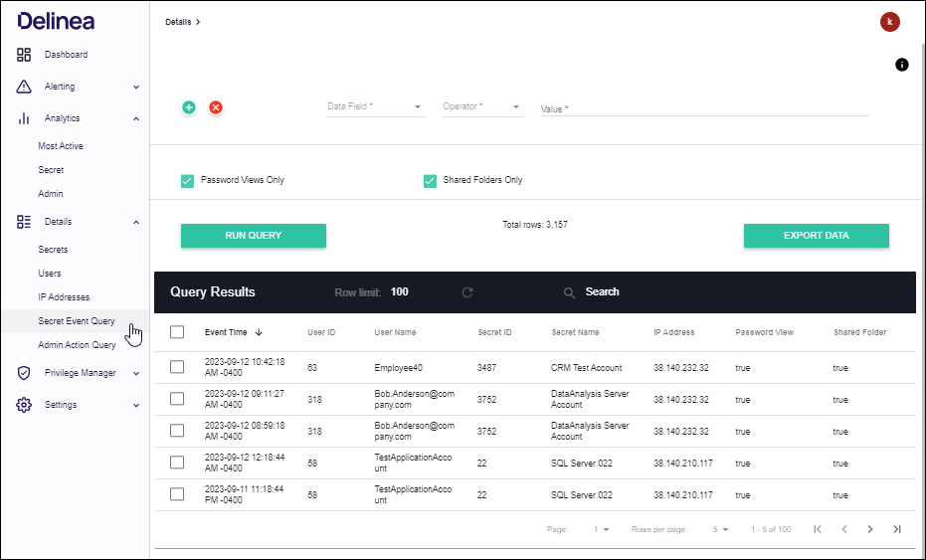Open Admin Action Query menu item
The width and height of the screenshot is (926, 560).
(77, 345)
